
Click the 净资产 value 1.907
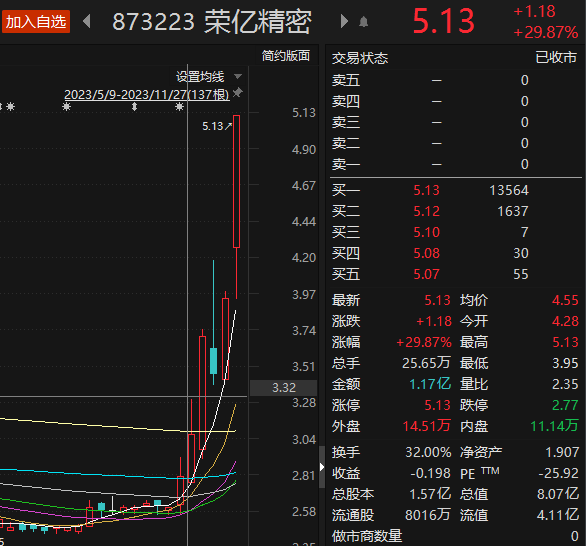[x=562, y=452]
